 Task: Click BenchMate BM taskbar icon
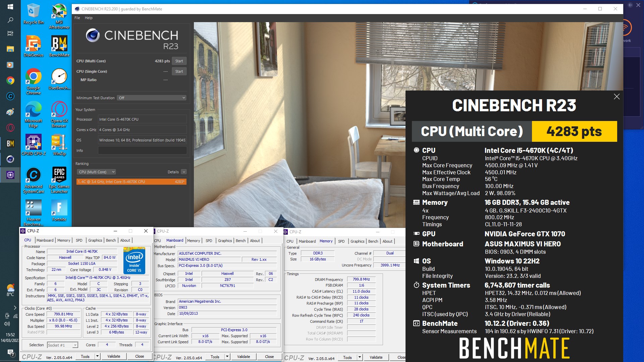click(x=10, y=143)
